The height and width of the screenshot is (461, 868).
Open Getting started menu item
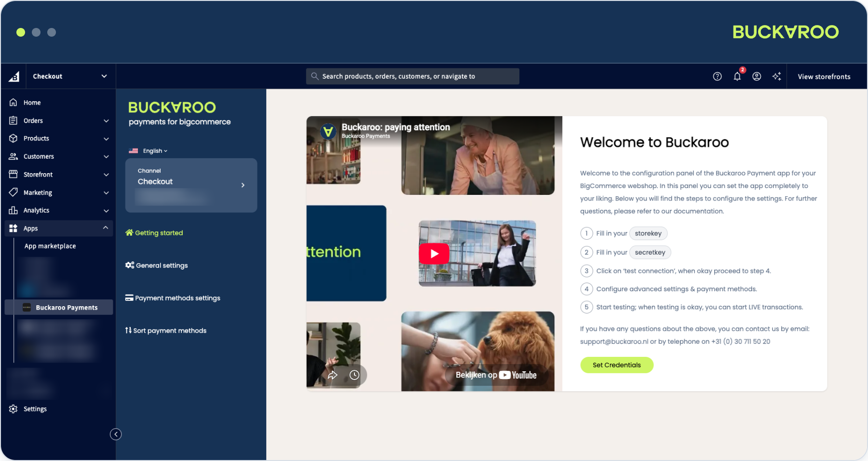(x=154, y=233)
